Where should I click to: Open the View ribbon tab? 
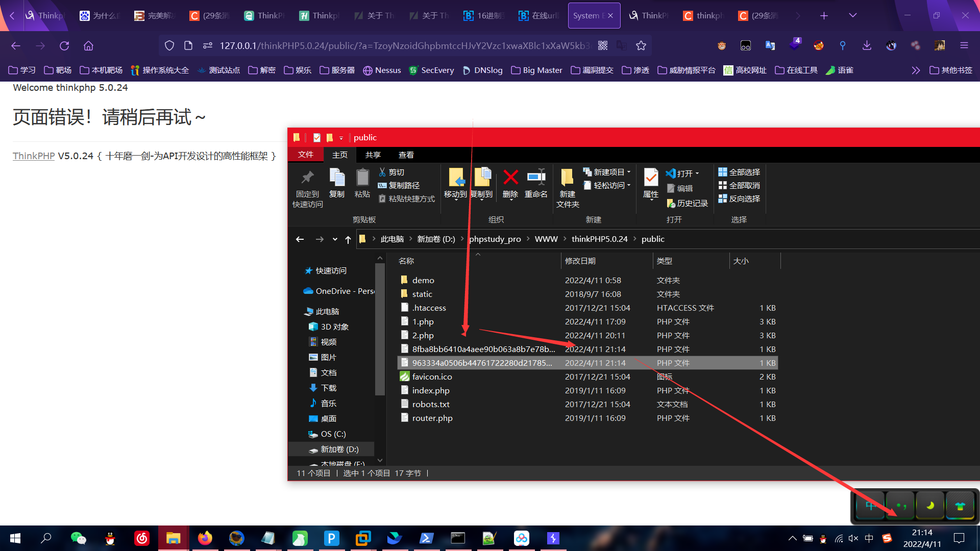(x=406, y=155)
